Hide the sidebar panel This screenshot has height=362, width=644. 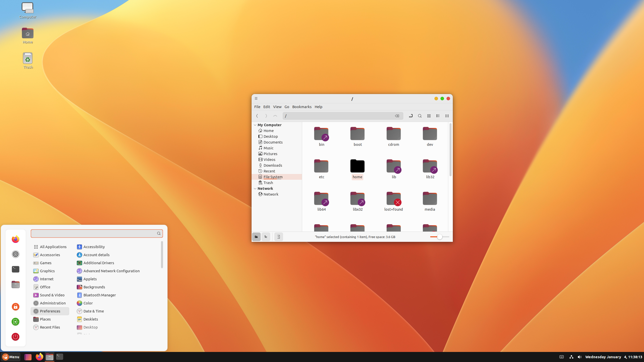point(278,237)
